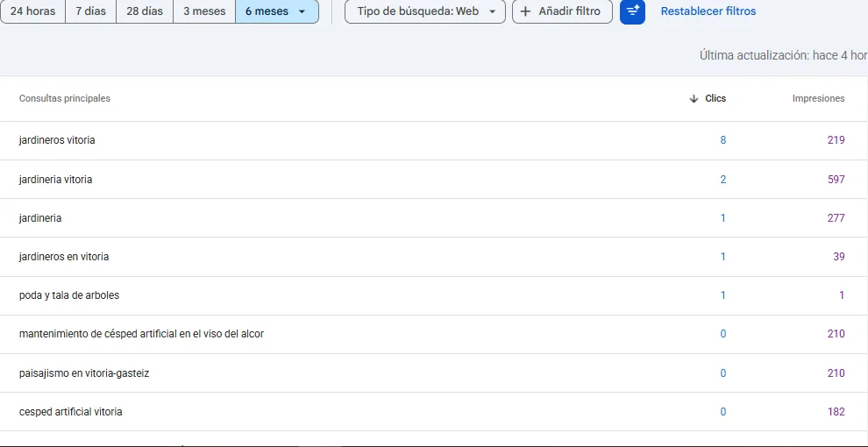Open the query jardineros vitoria
Viewport: 868px width, 447px height.
coord(57,140)
